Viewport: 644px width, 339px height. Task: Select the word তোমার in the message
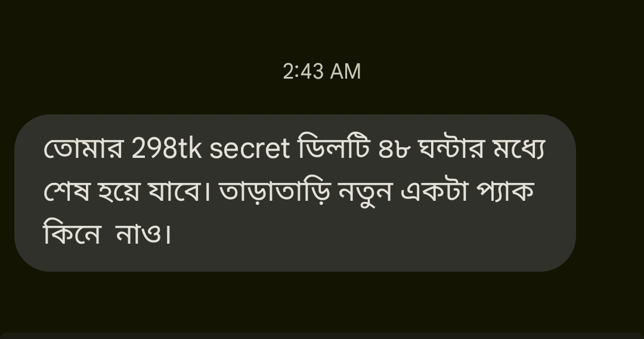point(83,147)
